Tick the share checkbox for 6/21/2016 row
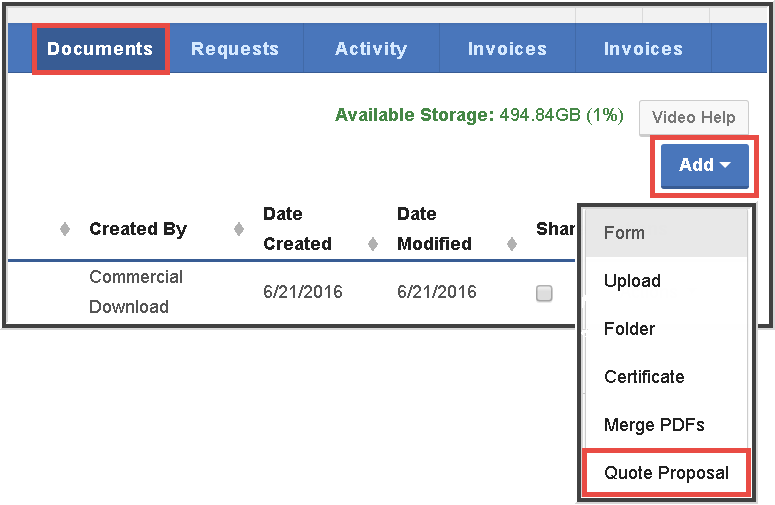Image resolution: width=775 pixels, height=505 pixels. 544,293
